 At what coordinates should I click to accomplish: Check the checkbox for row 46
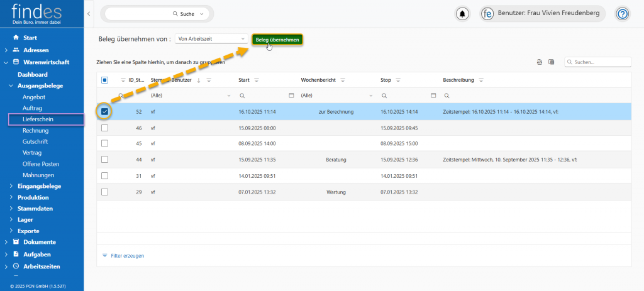tap(104, 128)
